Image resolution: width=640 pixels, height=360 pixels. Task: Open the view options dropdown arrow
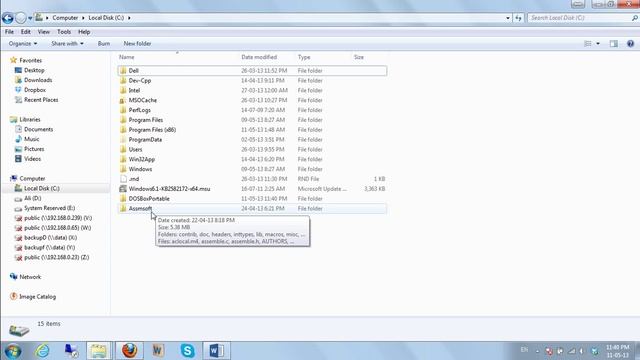(x=598, y=44)
